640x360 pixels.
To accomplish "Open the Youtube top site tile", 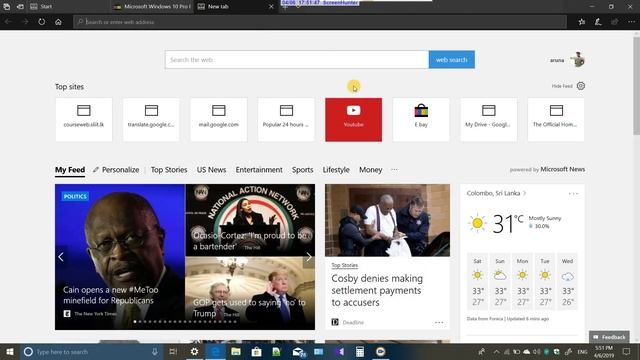I will tap(353, 120).
